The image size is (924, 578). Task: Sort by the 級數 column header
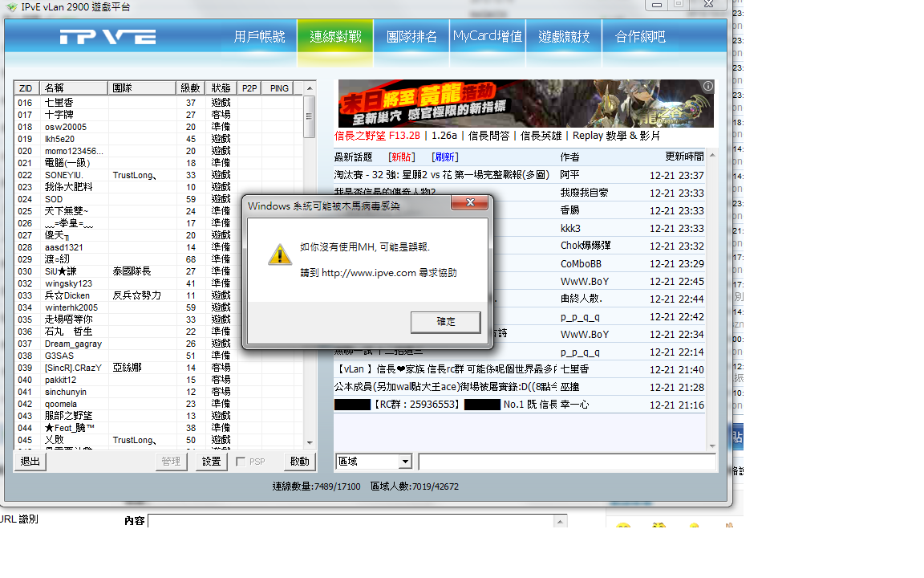tap(190, 88)
